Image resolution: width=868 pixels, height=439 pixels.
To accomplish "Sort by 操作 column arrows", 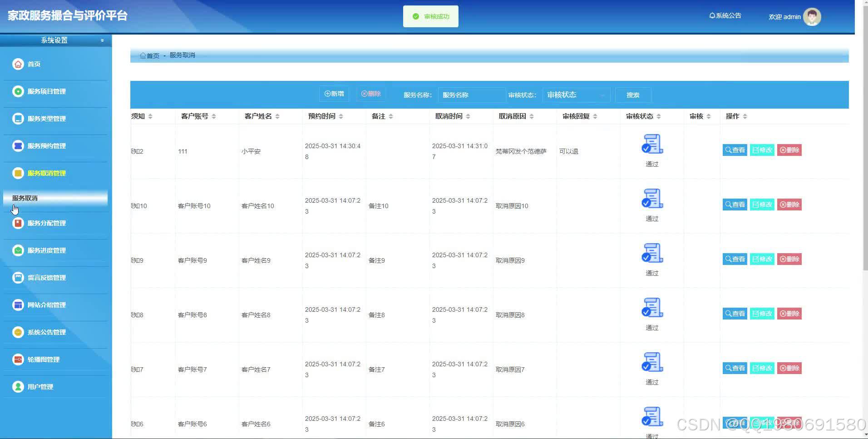I will pos(745,116).
